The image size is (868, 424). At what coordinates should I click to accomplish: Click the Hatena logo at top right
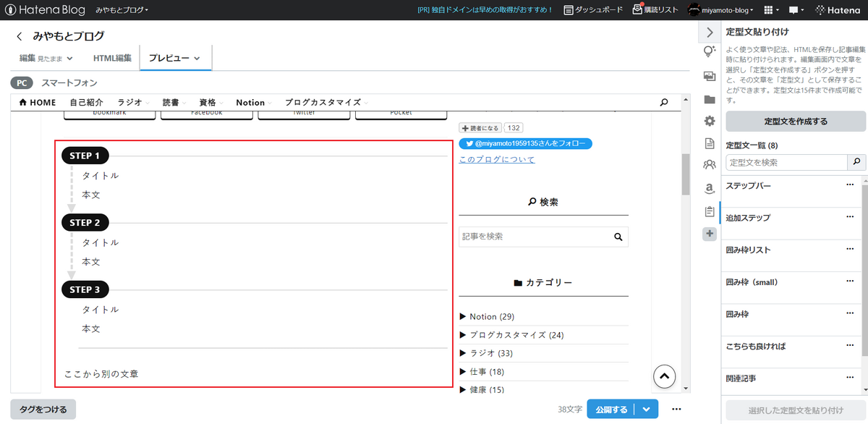838,10
